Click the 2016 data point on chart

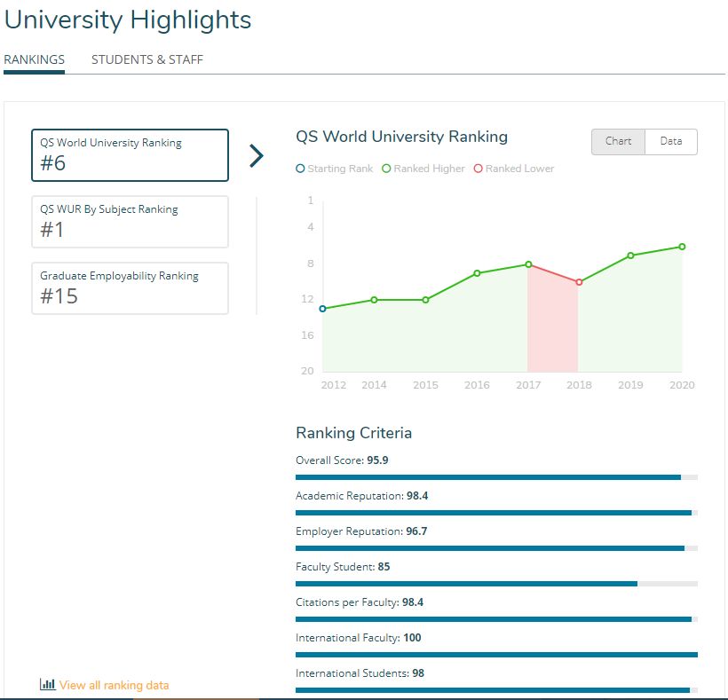pos(477,273)
